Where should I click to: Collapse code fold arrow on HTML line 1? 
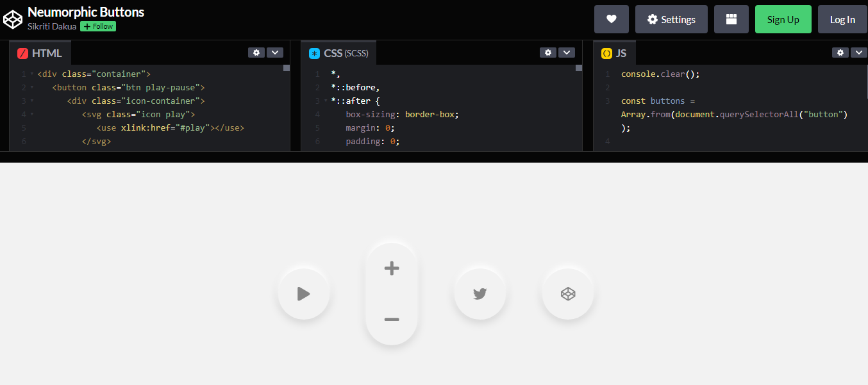coord(32,74)
